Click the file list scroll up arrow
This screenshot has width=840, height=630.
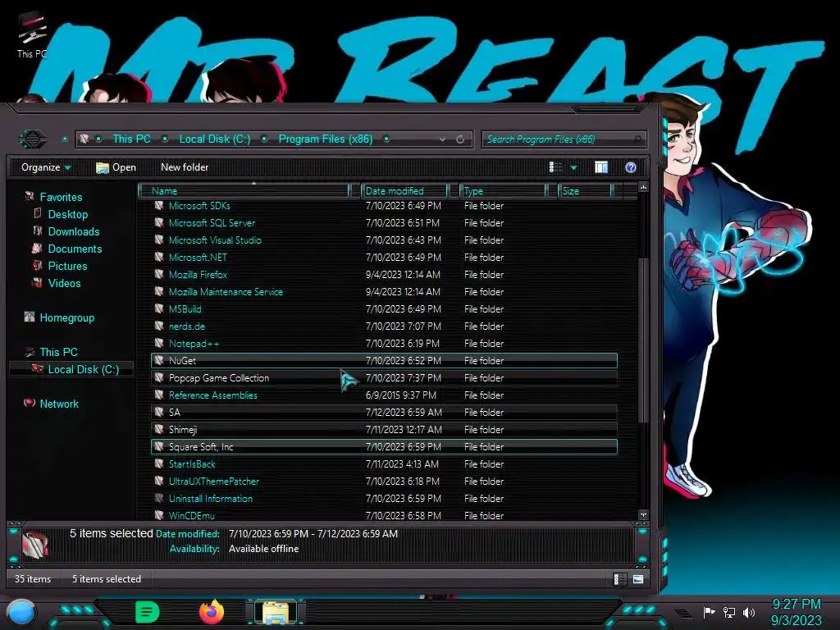tap(643, 187)
